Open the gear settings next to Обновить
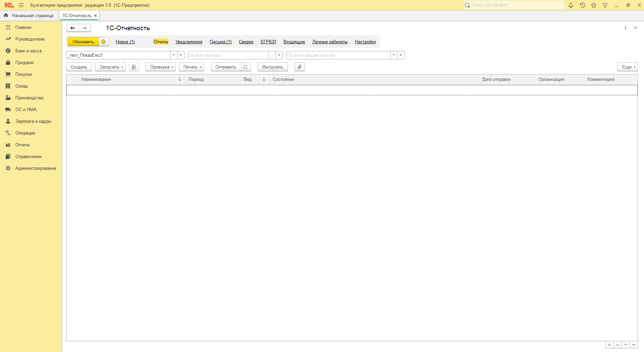The width and height of the screenshot is (644, 352). tap(103, 42)
